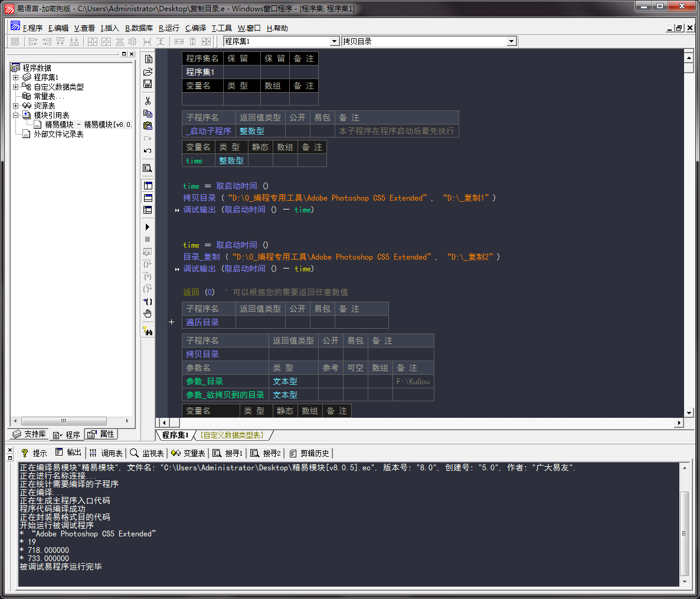Open the C.编译 menu
The width and height of the screenshot is (700, 599).
point(195,28)
